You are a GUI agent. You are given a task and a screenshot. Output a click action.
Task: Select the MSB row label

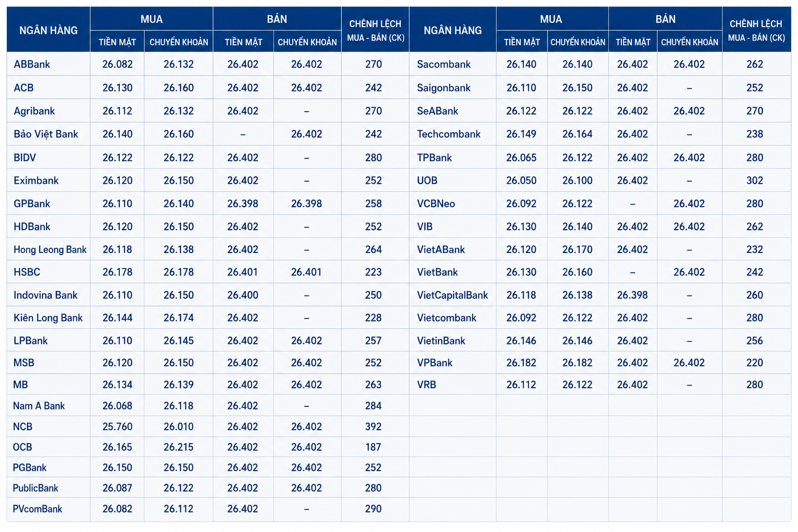(x=23, y=363)
